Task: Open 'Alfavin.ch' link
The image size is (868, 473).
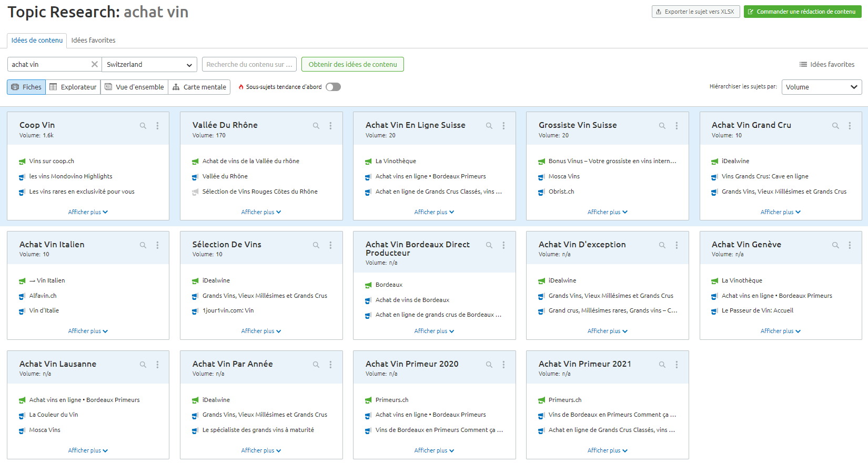Action: [x=43, y=296]
